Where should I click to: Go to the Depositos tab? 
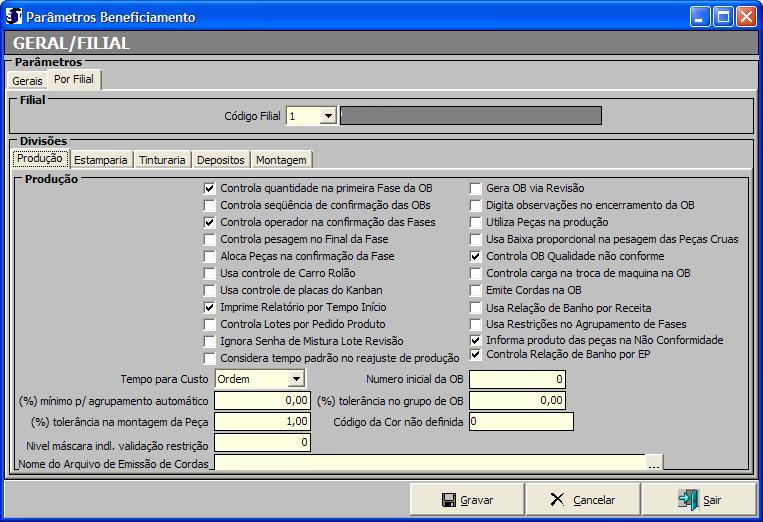click(220, 160)
